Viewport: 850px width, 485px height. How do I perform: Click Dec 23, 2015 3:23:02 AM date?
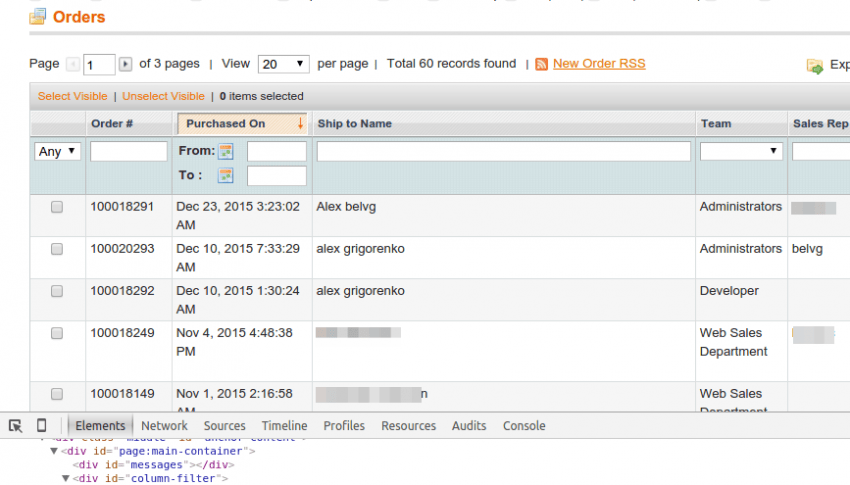coord(237,216)
